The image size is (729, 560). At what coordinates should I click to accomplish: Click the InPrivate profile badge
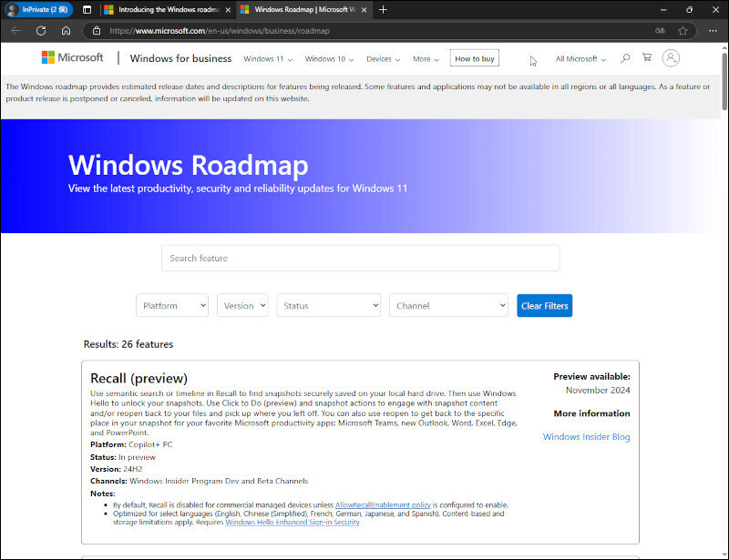(39, 10)
